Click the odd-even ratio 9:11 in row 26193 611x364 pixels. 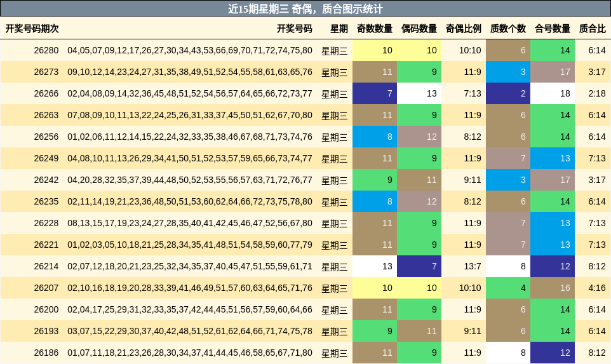pos(473,331)
